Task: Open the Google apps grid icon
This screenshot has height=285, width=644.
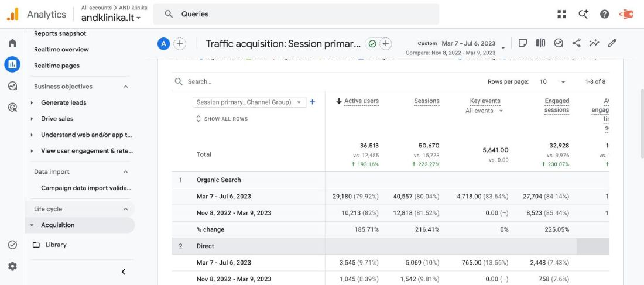Action: coord(561,14)
